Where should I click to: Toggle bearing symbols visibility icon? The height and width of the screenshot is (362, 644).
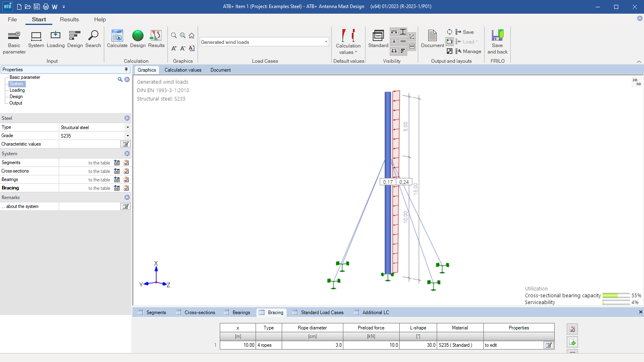(x=394, y=32)
